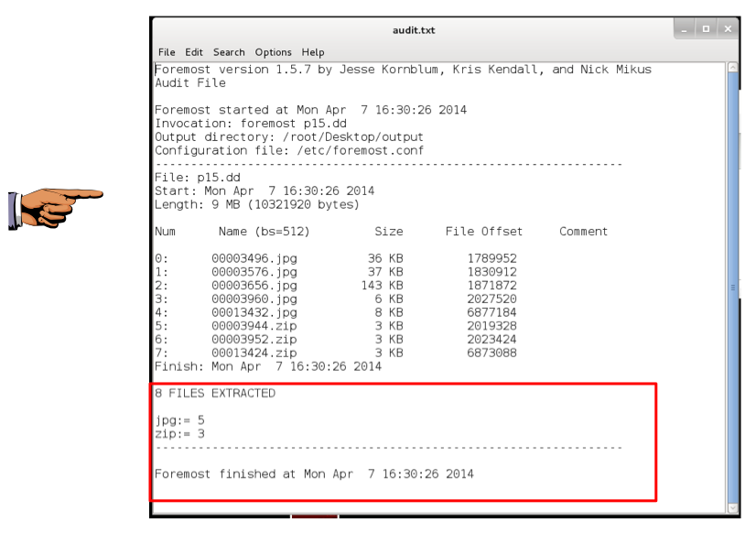The width and height of the screenshot is (756, 533).
Task: Click the 'zip:= 3' line
Action: [x=179, y=434]
